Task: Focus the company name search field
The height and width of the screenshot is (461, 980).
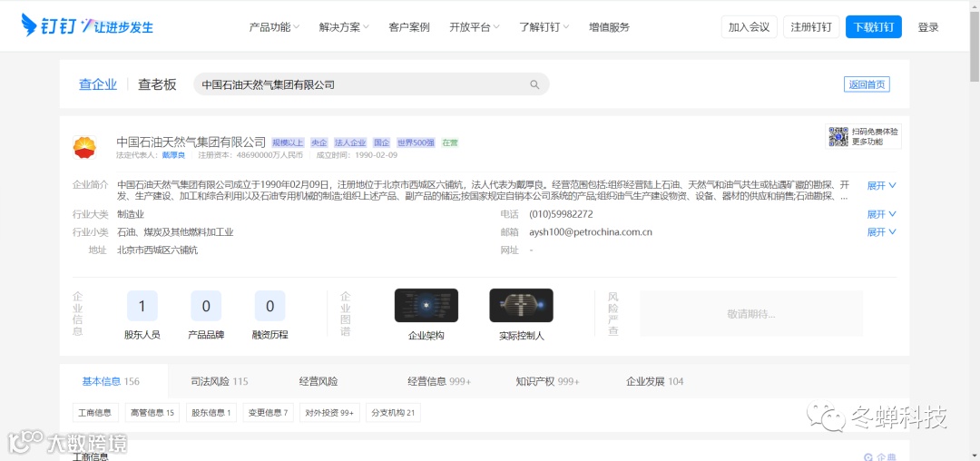Action: click(371, 84)
